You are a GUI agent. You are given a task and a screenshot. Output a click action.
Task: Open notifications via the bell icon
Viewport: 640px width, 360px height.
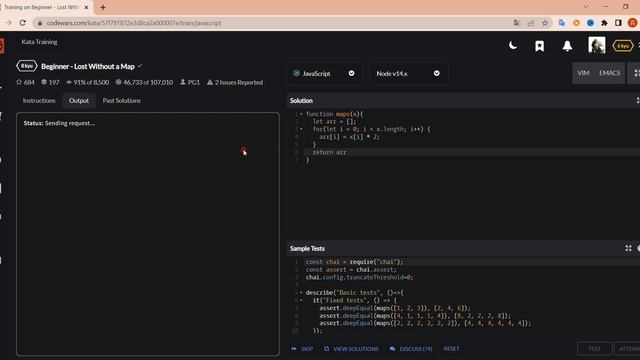(x=567, y=46)
